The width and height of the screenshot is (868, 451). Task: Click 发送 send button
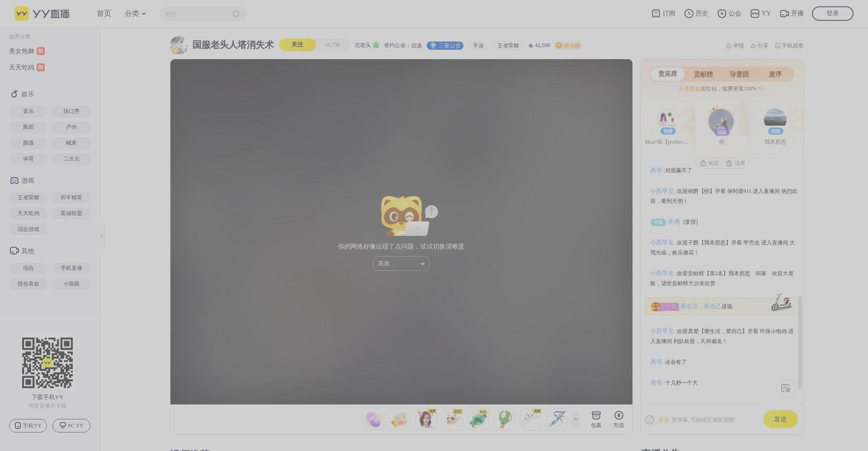[x=780, y=419]
